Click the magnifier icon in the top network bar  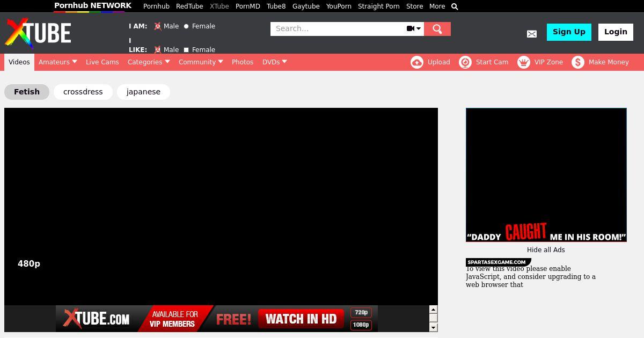(x=455, y=6)
